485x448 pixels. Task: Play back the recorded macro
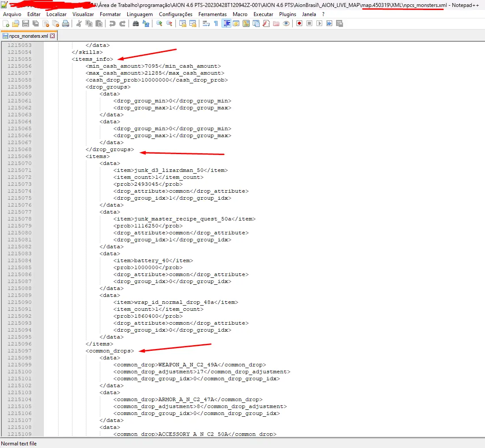point(319,24)
